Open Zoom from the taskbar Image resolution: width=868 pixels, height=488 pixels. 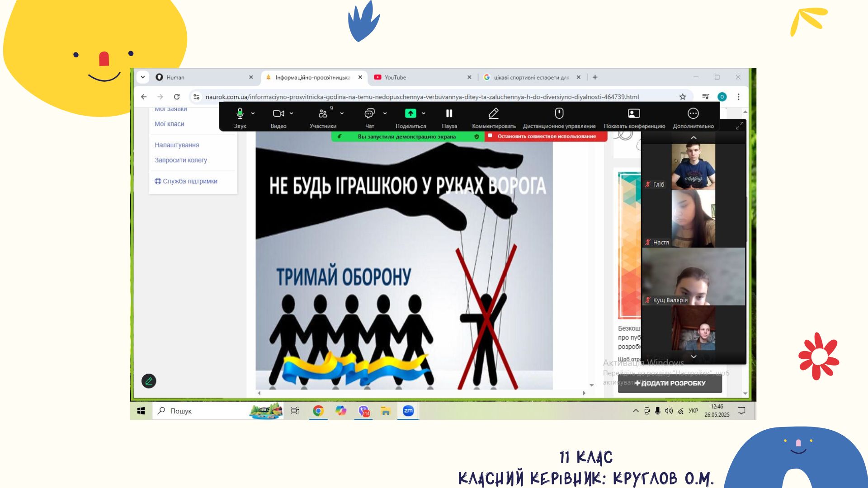[408, 411]
